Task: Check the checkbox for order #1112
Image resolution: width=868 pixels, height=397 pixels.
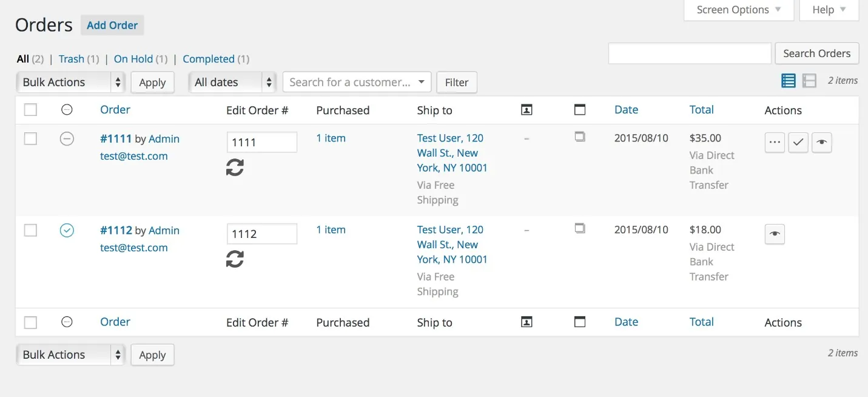Action: click(x=30, y=229)
